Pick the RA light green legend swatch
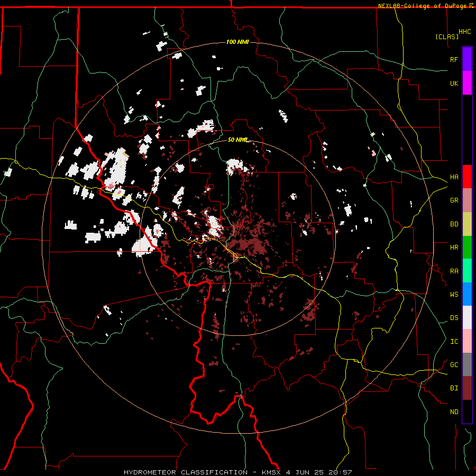This screenshot has width=476, height=476. (467, 271)
